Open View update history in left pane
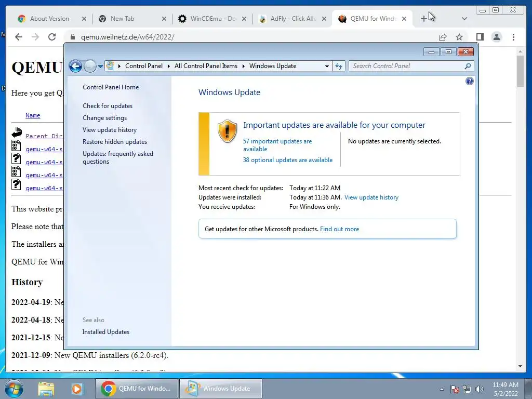This screenshot has width=532, height=399. (110, 129)
